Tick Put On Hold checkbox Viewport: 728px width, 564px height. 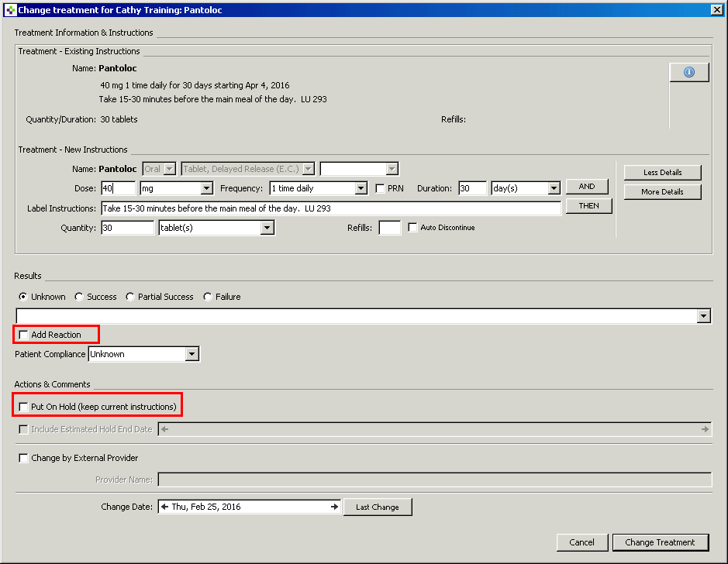click(x=23, y=407)
